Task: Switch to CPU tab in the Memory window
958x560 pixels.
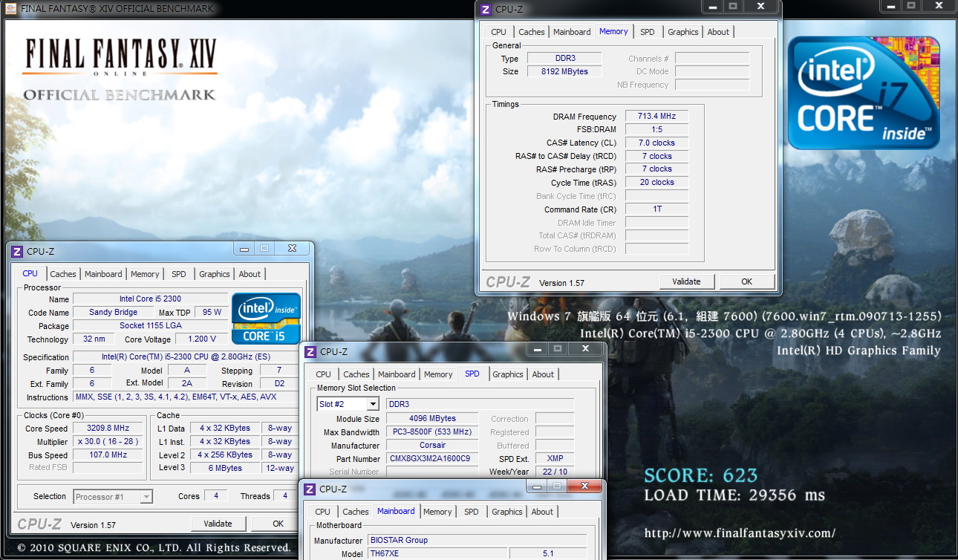Action: [x=499, y=32]
